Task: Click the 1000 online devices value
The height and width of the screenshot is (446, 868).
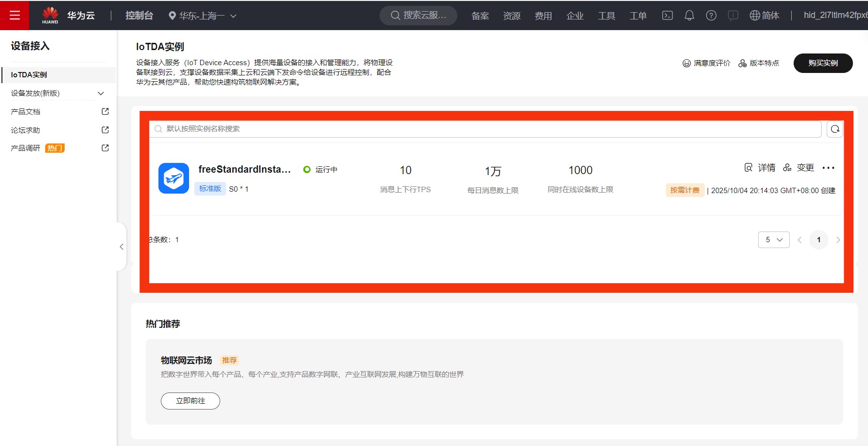Action: click(581, 170)
